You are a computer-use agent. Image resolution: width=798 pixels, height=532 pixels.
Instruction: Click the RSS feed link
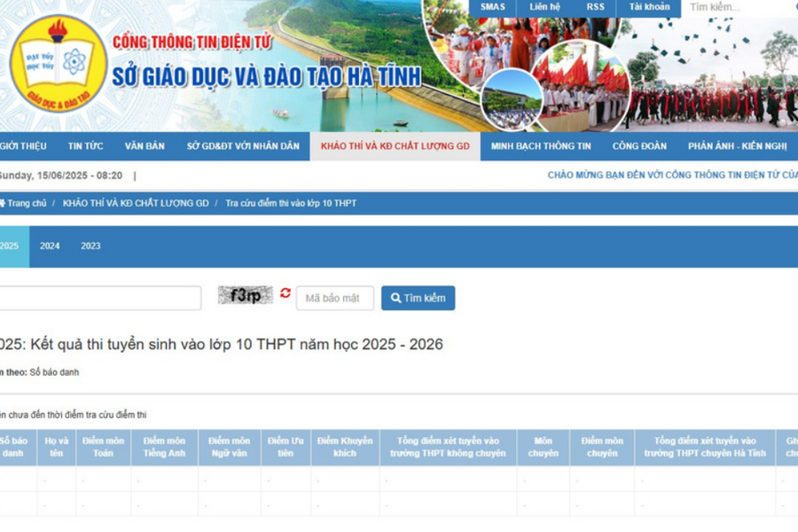click(595, 6)
